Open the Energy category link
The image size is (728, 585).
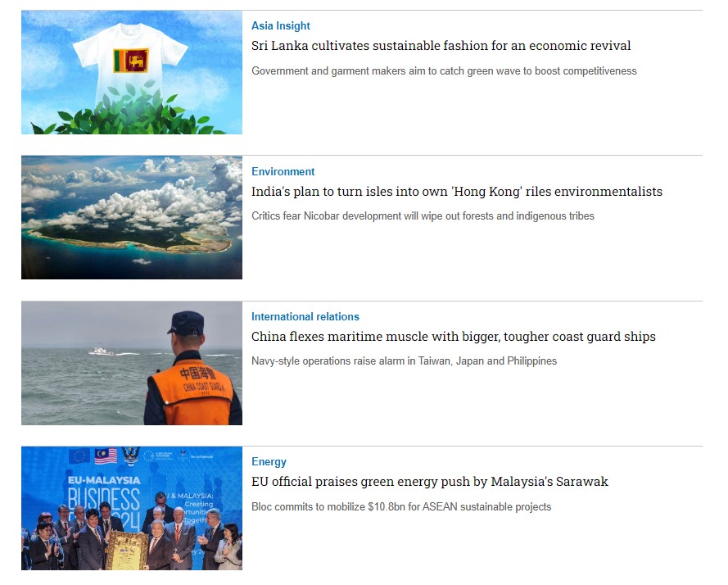269,462
